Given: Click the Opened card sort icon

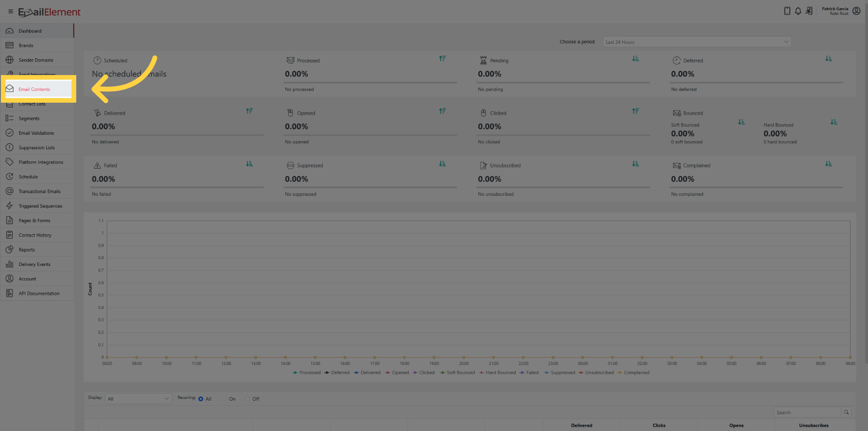Looking at the screenshot, I should (443, 111).
